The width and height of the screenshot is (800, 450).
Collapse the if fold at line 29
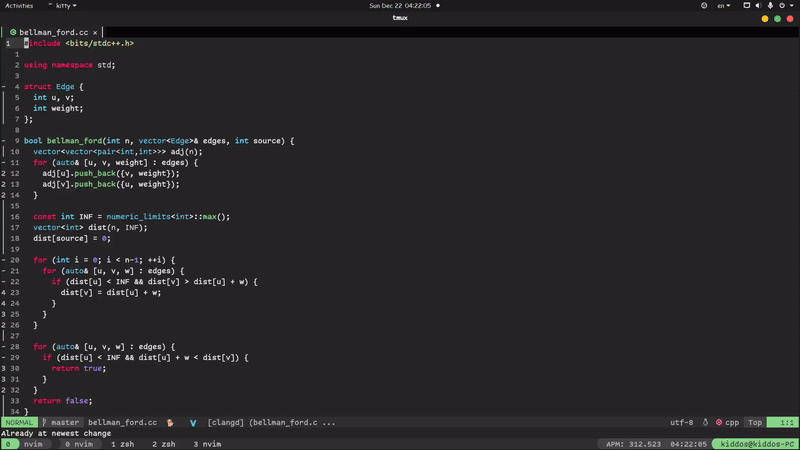4,358
